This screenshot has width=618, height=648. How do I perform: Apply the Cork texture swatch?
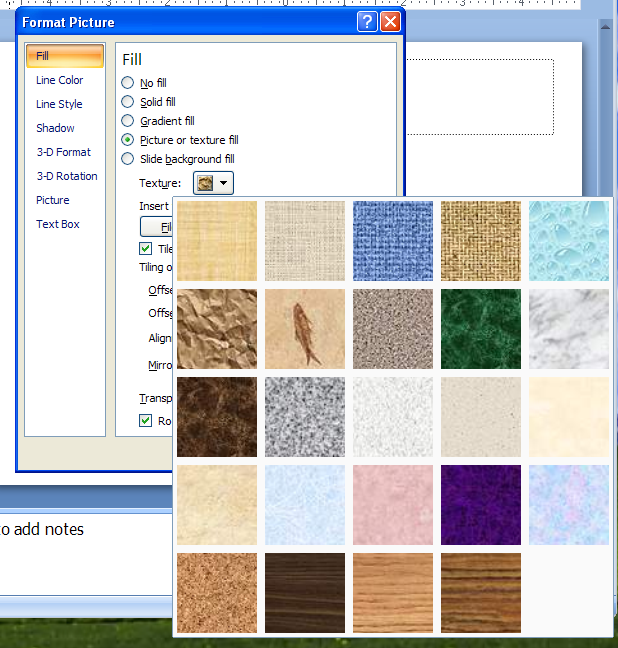217,593
